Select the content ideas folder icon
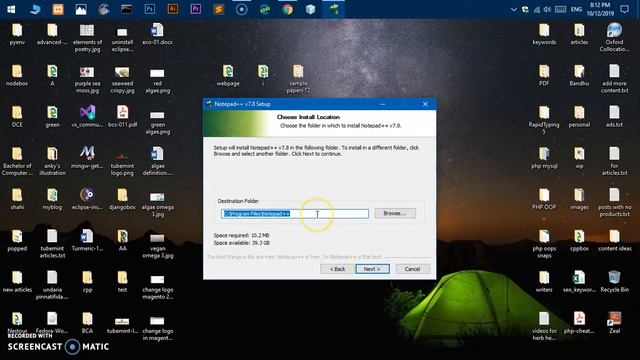Image resolution: width=640 pixels, height=360 pixels. (614, 240)
